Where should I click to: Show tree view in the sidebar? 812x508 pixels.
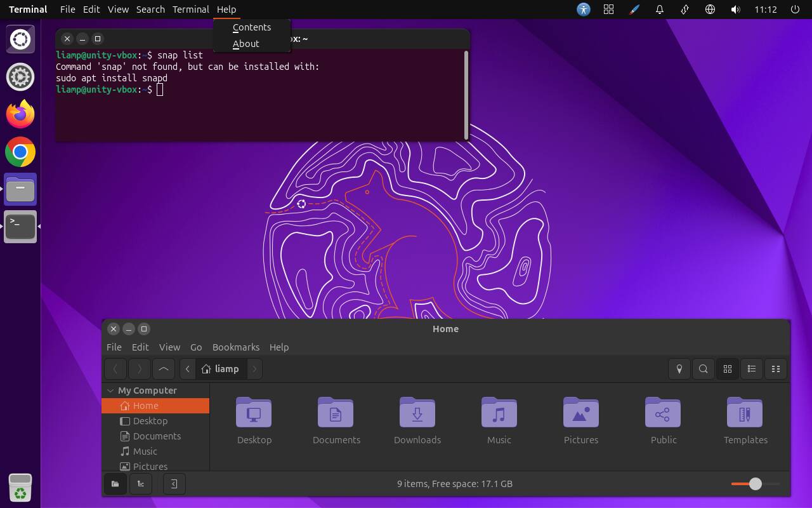[141, 484]
